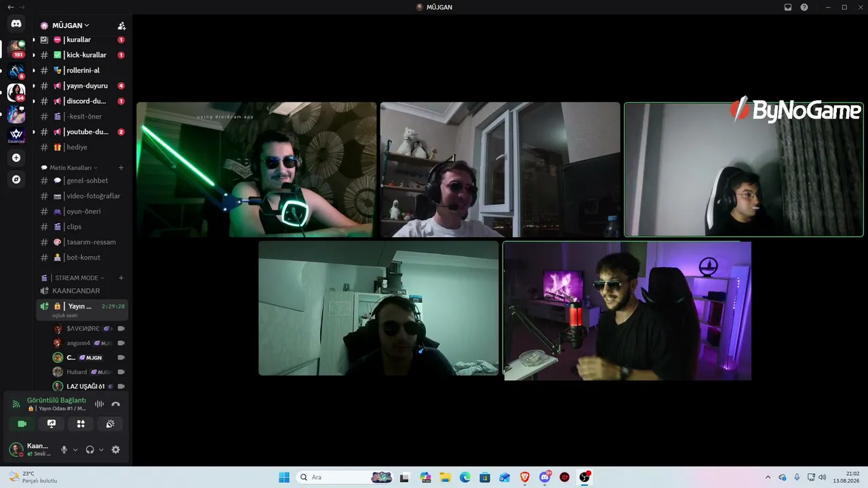Image resolution: width=868 pixels, height=488 pixels.
Task: Open the Discord inbox
Action: coord(788,7)
